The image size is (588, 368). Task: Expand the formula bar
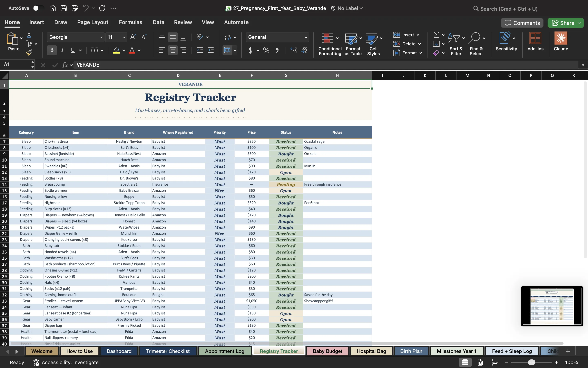click(583, 65)
